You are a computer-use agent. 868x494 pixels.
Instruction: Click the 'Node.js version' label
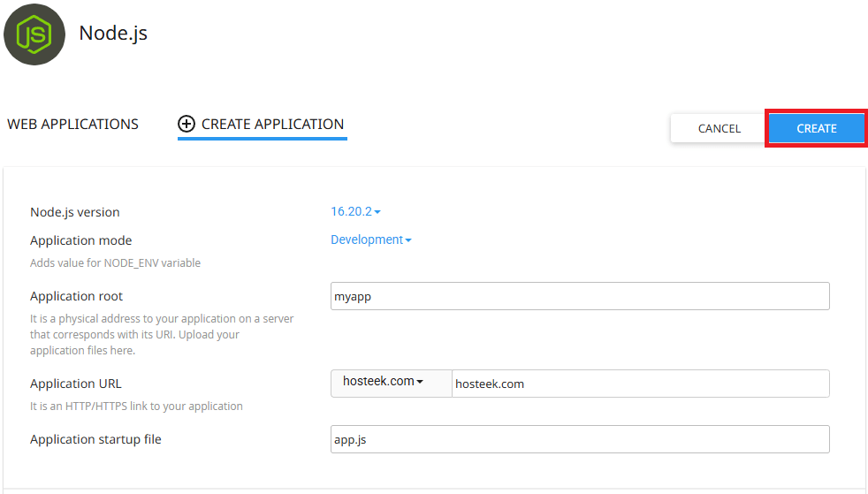coord(75,212)
